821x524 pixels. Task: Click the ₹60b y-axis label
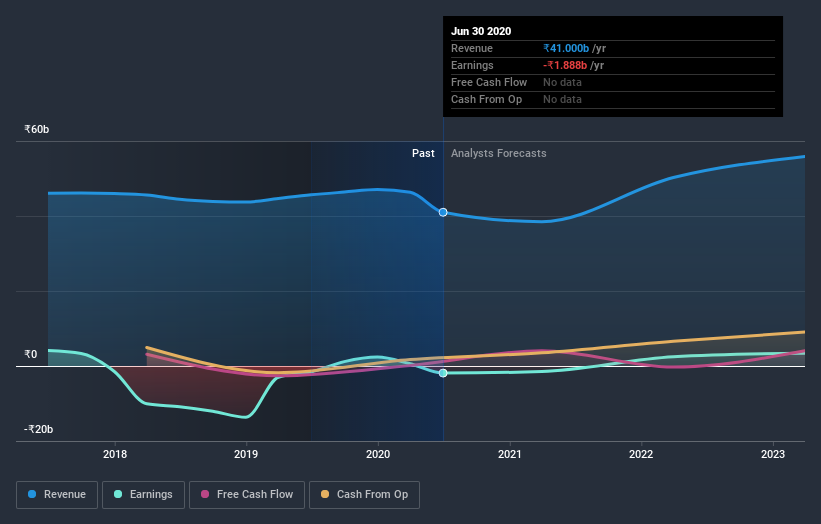pos(37,129)
